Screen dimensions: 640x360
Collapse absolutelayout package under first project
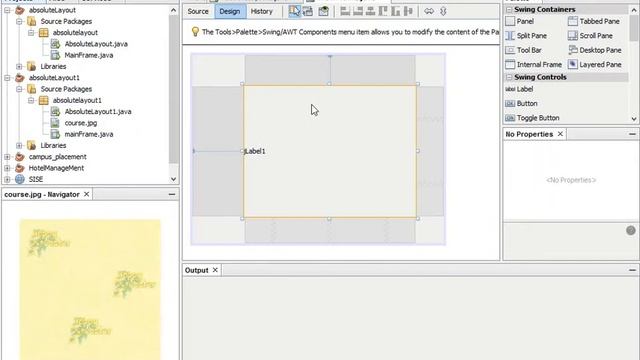[31, 33]
